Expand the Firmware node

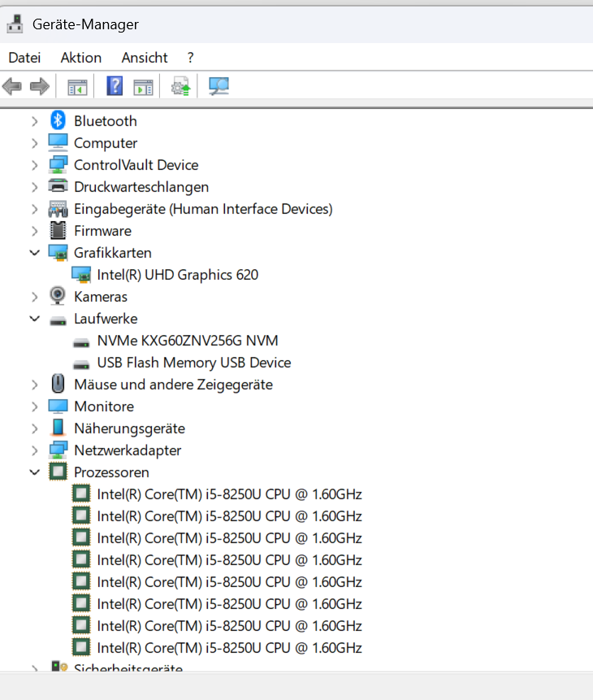(x=35, y=231)
